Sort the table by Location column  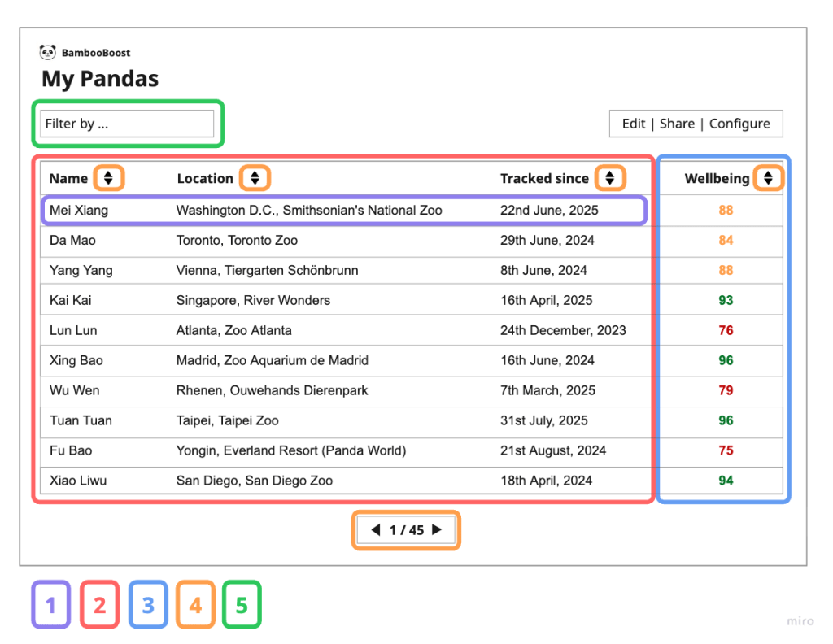tap(255, 178)
